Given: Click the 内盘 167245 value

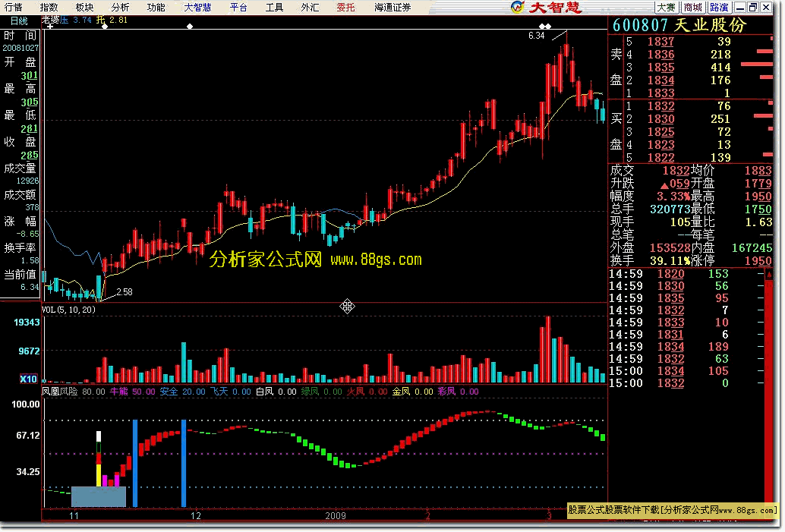Looking at the screenshot, I should click(x=752, y=247).
